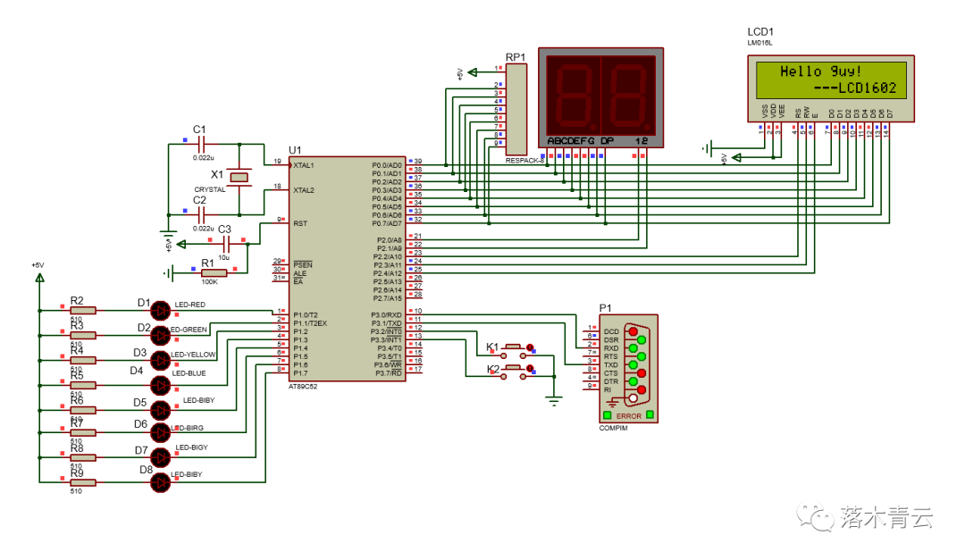
Task: Select the D6 LED-BIRG symbol
Action: pyautogui.click(x=161, y=432)
